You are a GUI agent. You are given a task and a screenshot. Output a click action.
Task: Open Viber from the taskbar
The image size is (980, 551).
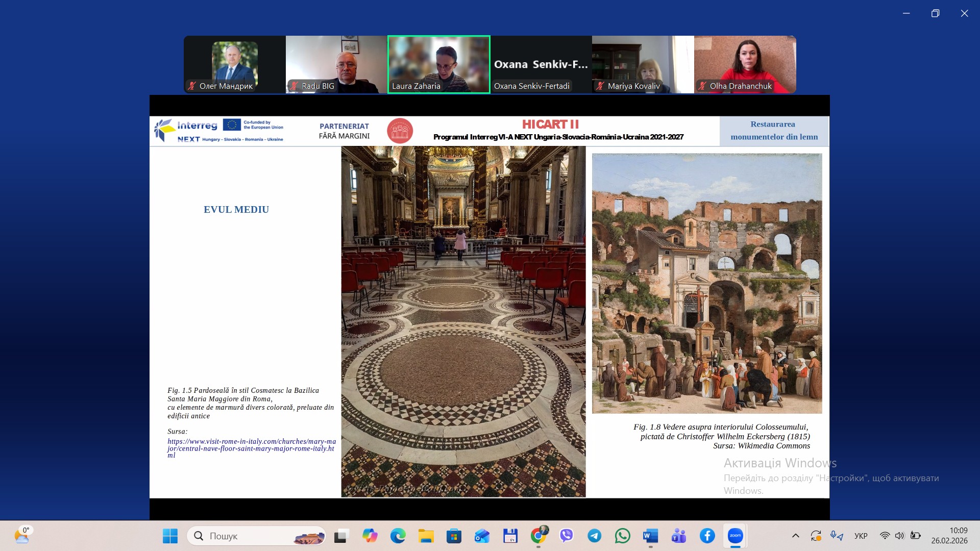[566, 536]
